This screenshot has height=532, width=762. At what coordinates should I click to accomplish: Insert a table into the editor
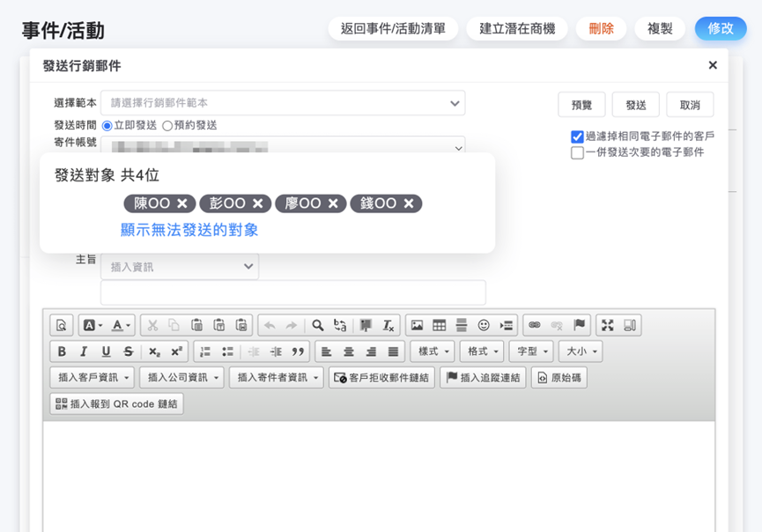439,325
